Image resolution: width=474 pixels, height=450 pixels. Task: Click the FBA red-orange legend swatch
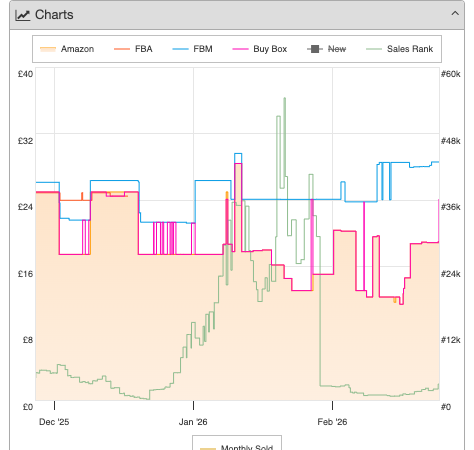coord(122,49)
